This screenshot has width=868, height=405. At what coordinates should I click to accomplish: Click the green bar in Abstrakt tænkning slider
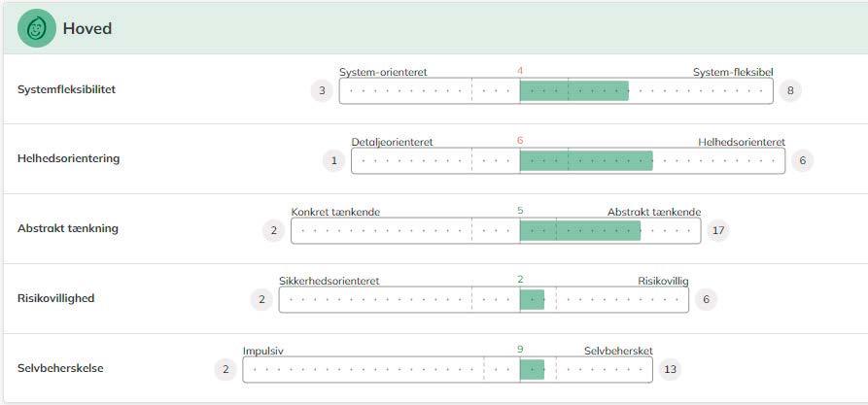click(x=579, y=230)
